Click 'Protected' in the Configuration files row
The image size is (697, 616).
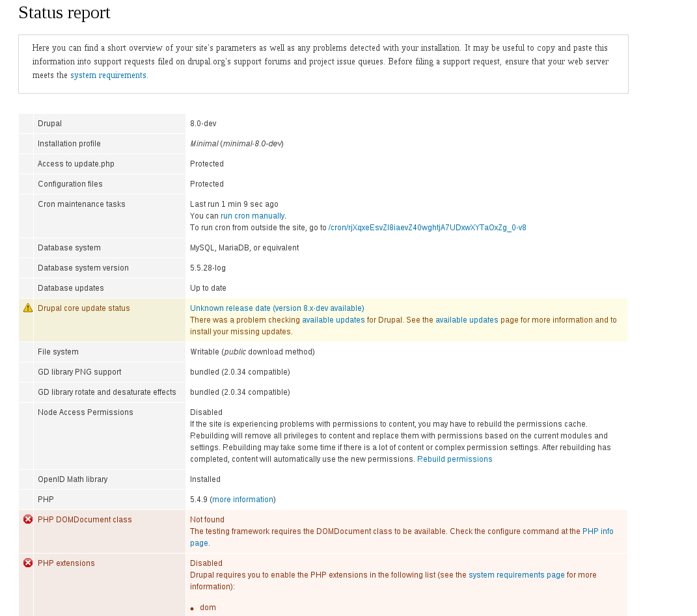[207, 183]
